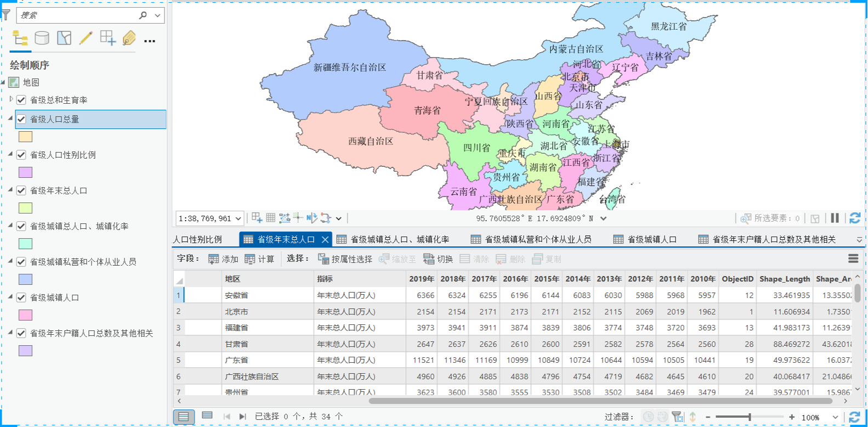Switch to the 省级城镇人口 table tab

645,239
